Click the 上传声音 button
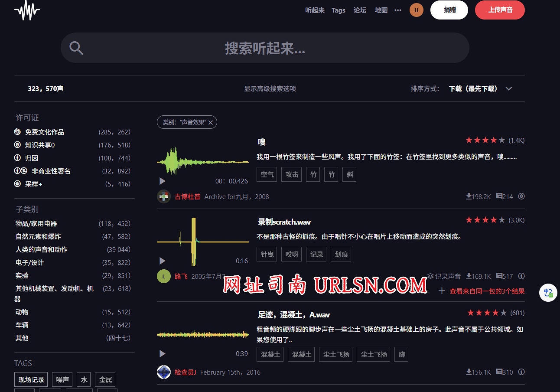Viewport: 560px width, 392px height. point(500,10)
